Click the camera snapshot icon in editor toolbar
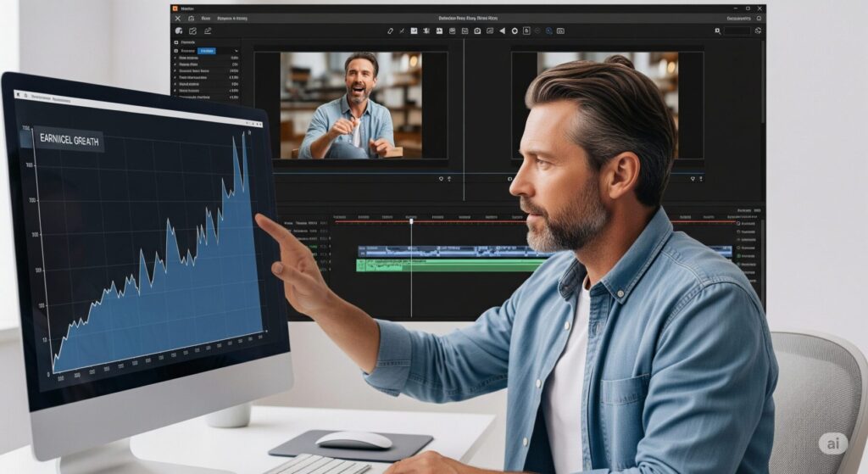 tap(477, 31)
